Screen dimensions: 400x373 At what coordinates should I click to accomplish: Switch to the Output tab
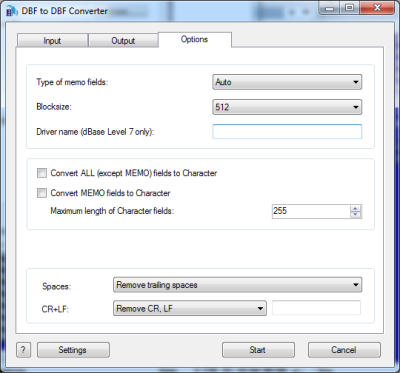pos(123,41)
